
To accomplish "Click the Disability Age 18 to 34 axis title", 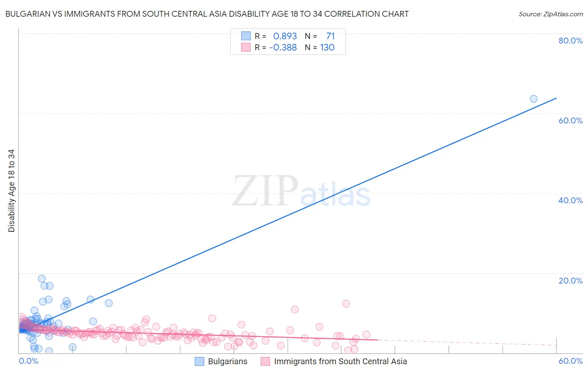I will coord(11,191).
